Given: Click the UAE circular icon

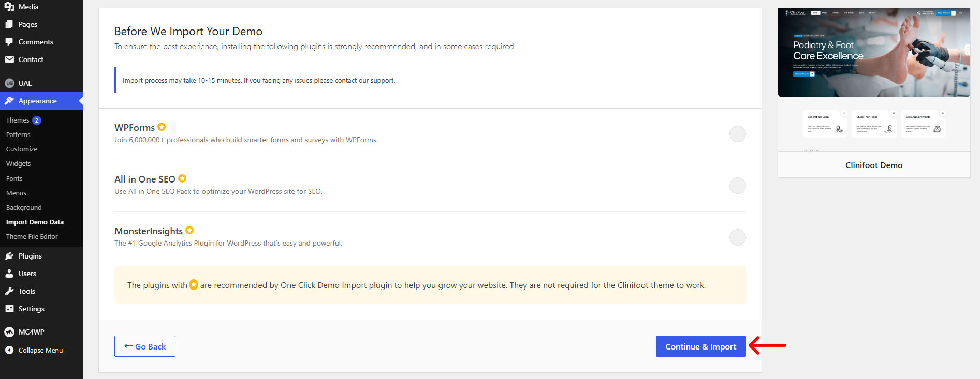Looking at the screenshot, I should [x=9, y=83].
